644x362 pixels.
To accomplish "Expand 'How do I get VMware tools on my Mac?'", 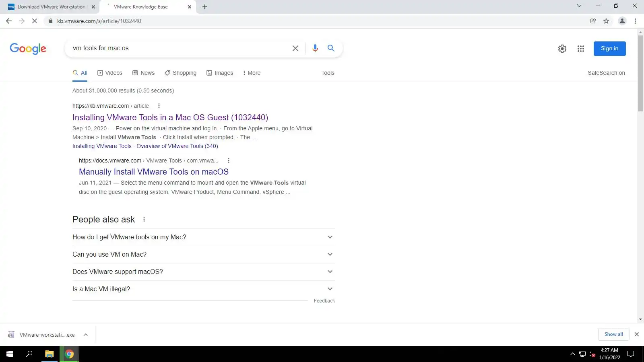I will tap(203, 237).
